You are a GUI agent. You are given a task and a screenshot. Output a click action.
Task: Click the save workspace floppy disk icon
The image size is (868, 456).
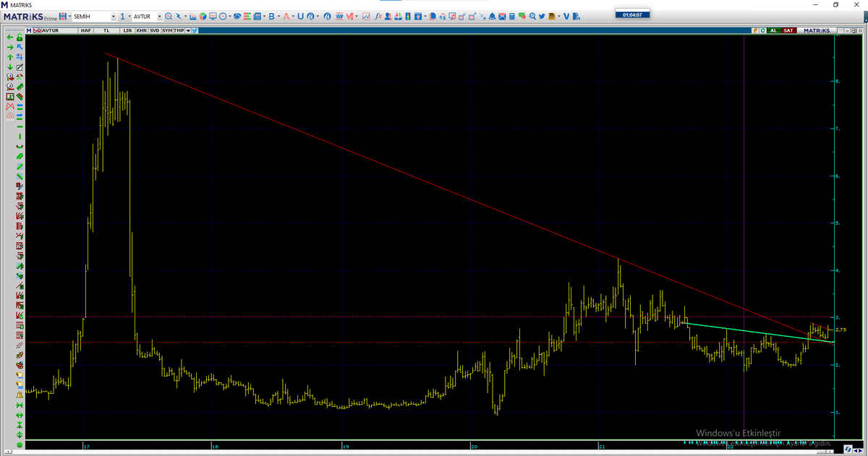[x=63, y=17]
